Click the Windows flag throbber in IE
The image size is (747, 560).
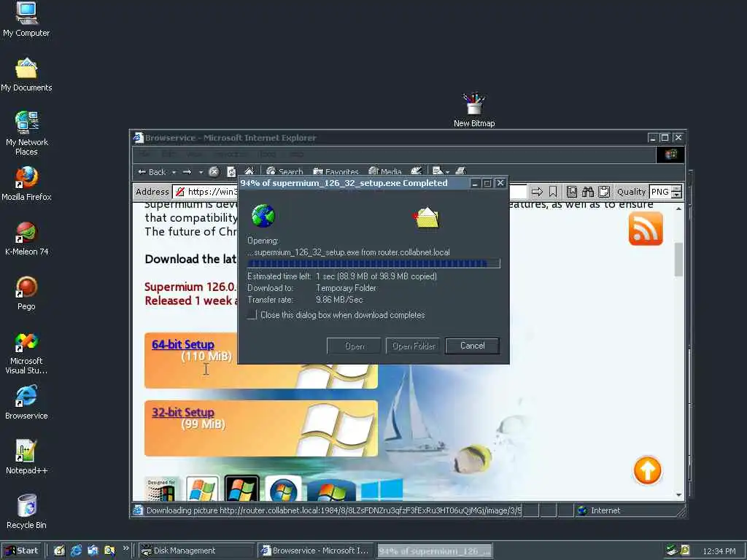pyautogui.click(x=671, y=155)
